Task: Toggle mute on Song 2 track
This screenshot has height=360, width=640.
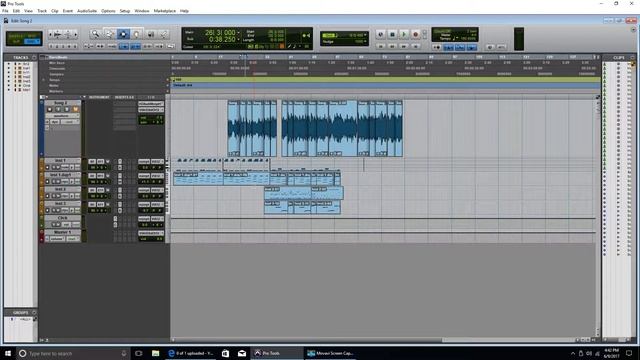Action: [76, 109]
